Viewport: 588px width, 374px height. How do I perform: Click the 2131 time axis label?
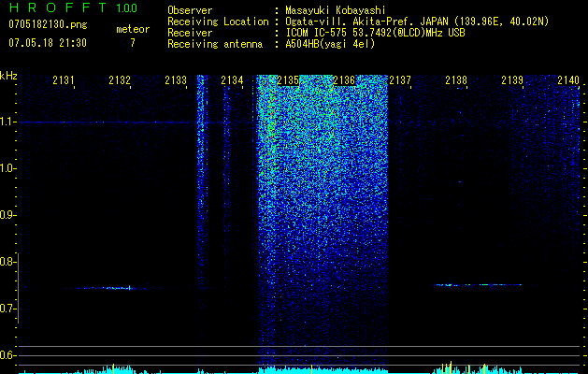pyautogui.click(x=64, y=80)
